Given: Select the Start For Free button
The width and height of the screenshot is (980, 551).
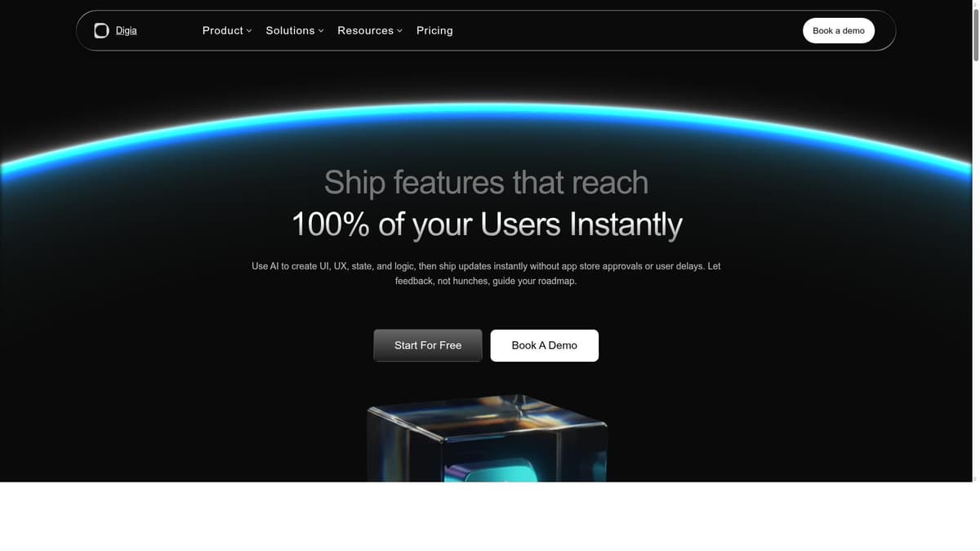Looking at the screenshot, I should pyautogui.click(x=428, y=345).
